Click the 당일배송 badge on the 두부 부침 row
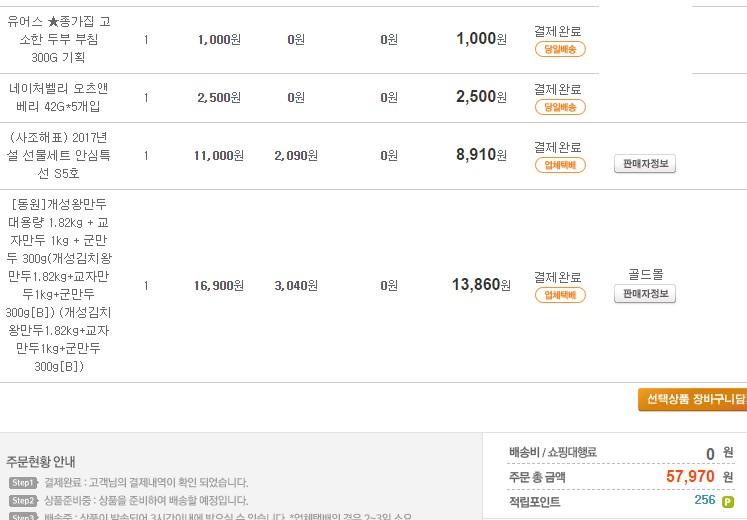Viewport: 747px width, 520px height. pyautogui.click(x=560, y=49)
